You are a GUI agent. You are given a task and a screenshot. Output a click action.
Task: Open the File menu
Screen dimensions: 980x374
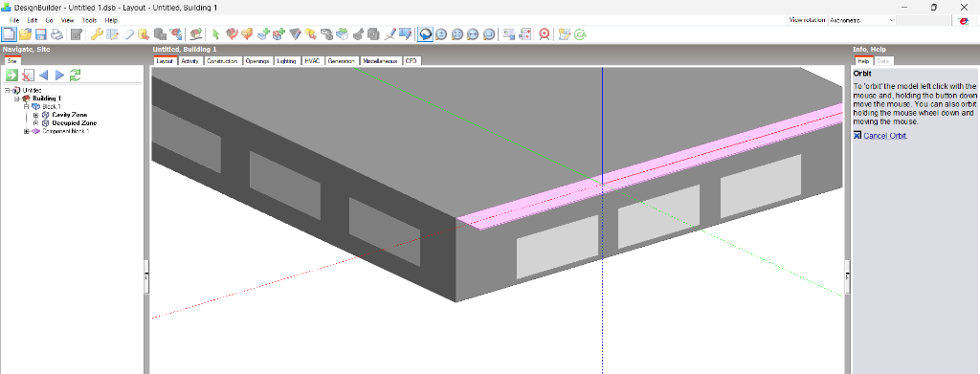tap(14, 20)
